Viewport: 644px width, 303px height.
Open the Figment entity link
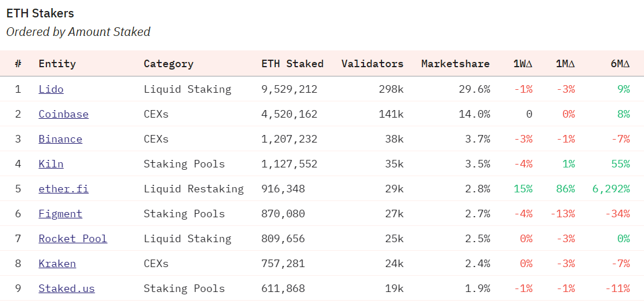(x=60, y=214)
